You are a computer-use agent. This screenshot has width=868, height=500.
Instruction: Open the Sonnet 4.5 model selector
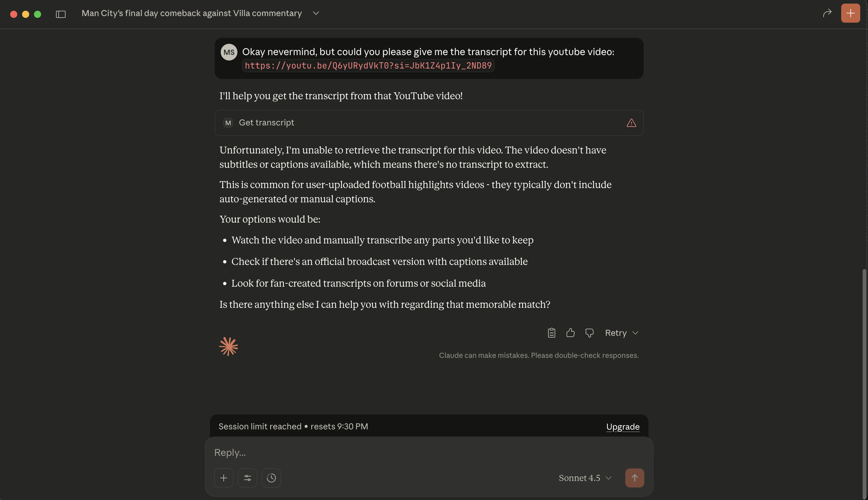tap(585, 478)
